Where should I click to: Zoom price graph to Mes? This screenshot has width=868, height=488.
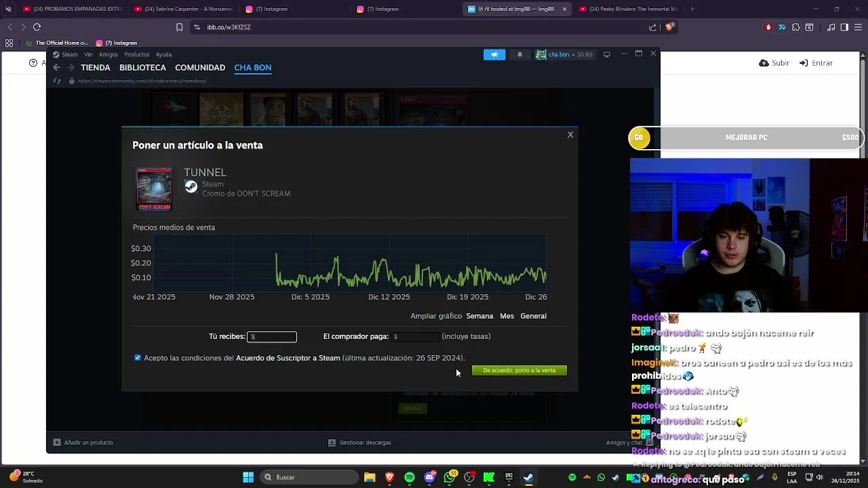507,316
